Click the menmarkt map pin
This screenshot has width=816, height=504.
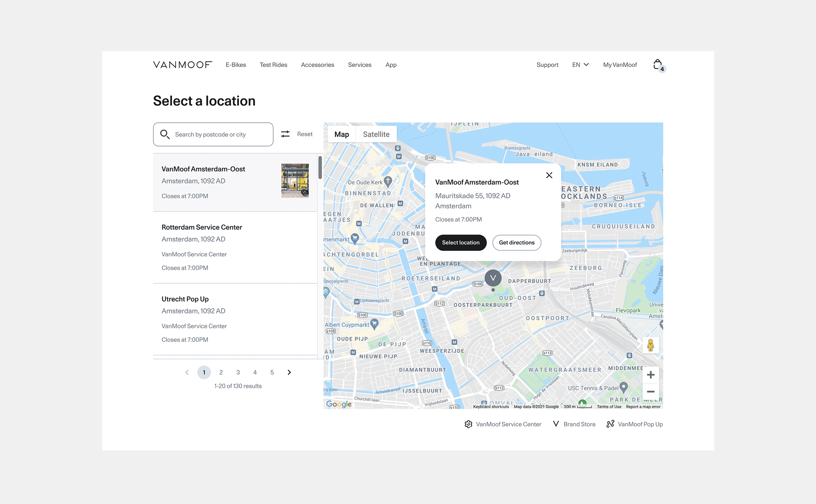click(x=355, y=239)
